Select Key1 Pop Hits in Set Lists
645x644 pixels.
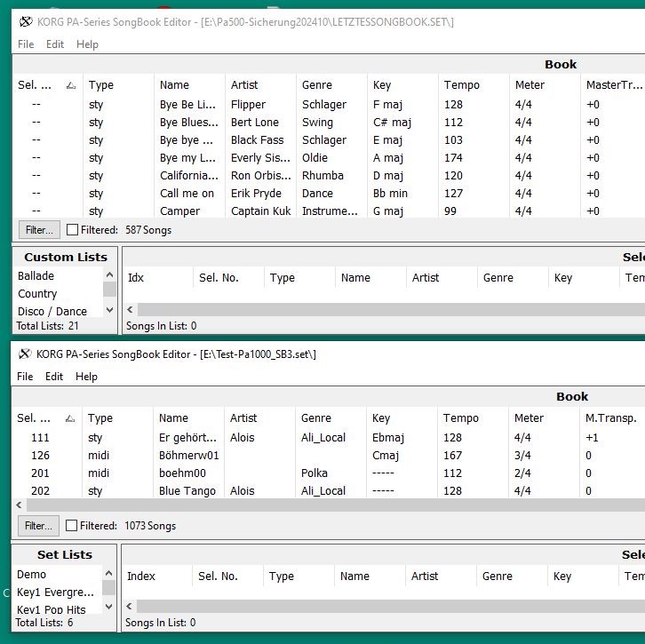pyautogui.click(x=51, y=609)
